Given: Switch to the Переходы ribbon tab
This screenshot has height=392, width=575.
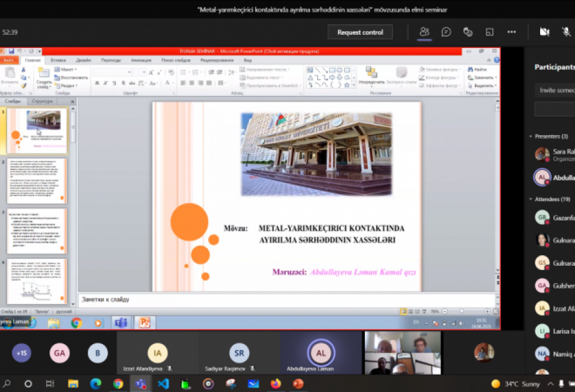Looking at the screenshot, I should (111, 60).
